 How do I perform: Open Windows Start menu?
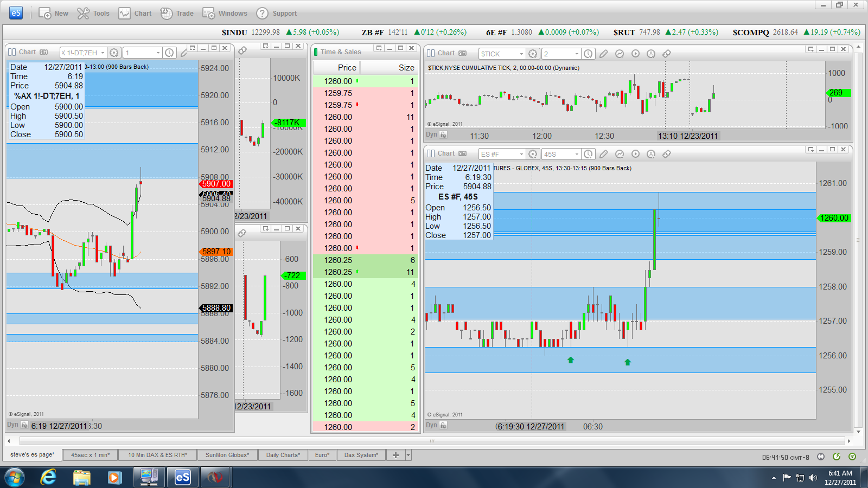[x=15, y=478]
